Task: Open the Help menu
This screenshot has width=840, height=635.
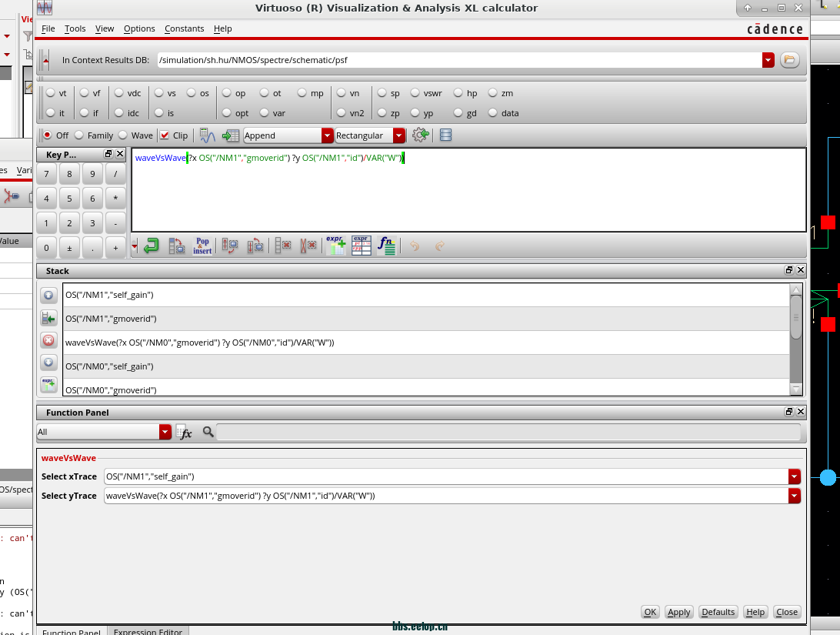Action: pyautogui.click(x=223, y=28)
